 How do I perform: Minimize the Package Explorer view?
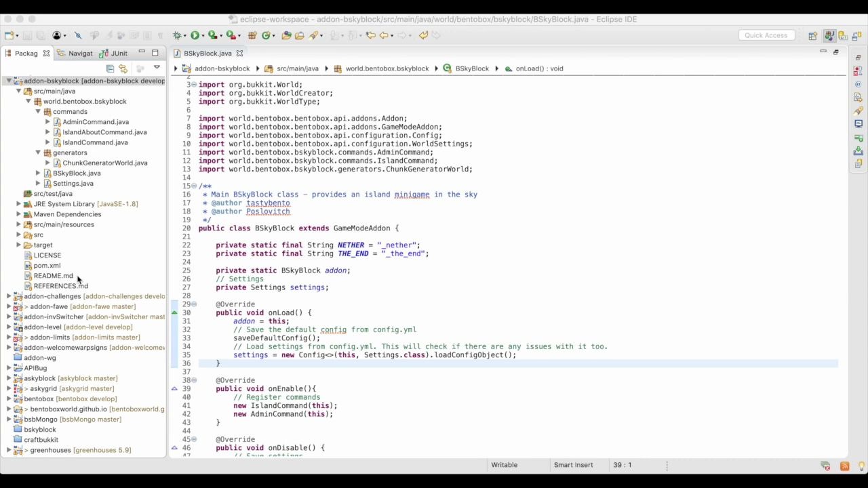[x=142, y=52]
